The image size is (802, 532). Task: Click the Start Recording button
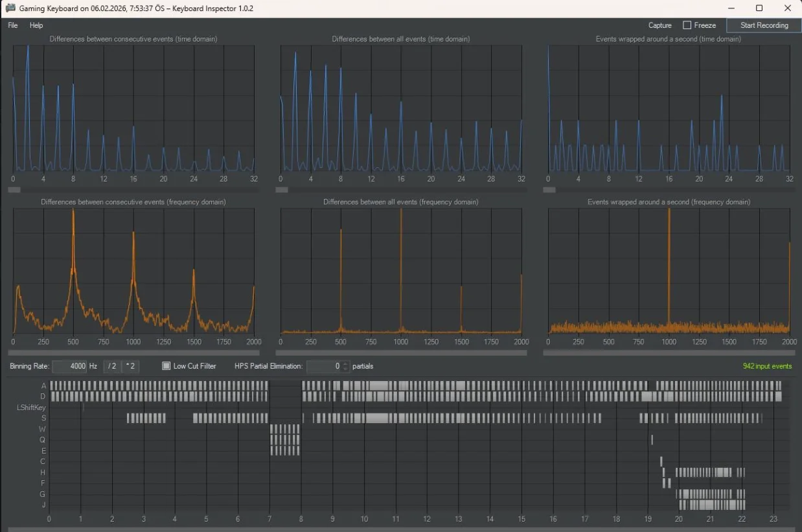[x=764, y=25]
